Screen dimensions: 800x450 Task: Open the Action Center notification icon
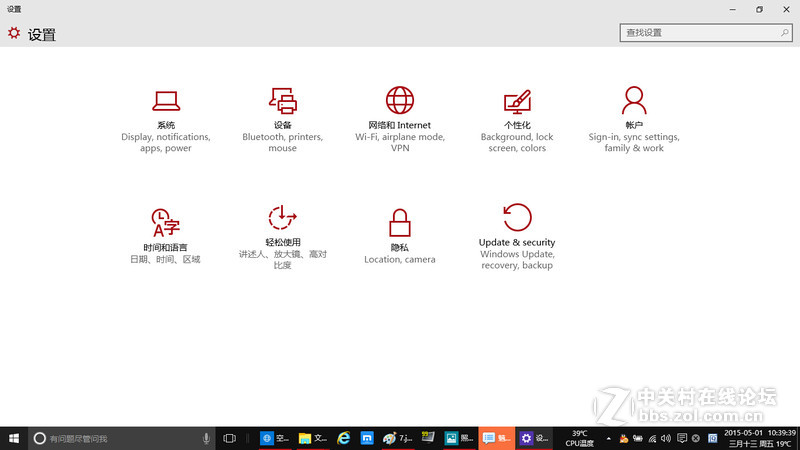point(682,438)
